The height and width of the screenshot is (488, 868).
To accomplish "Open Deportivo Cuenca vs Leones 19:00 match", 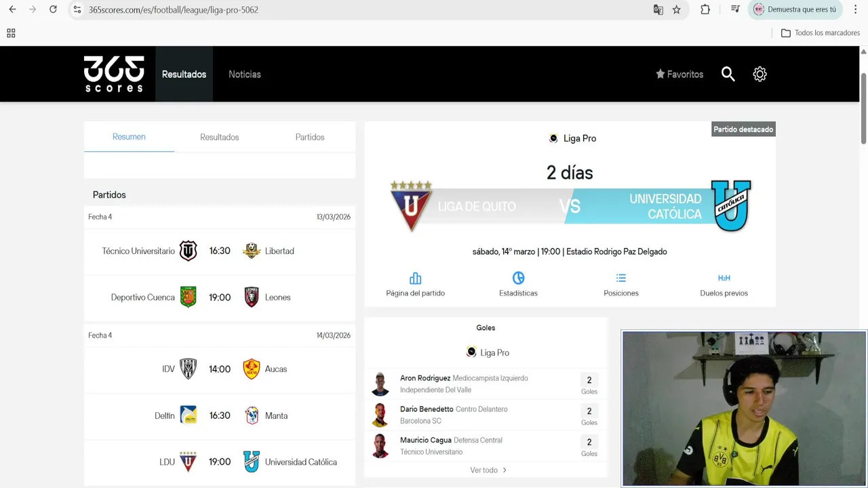I will pos(220,298).
